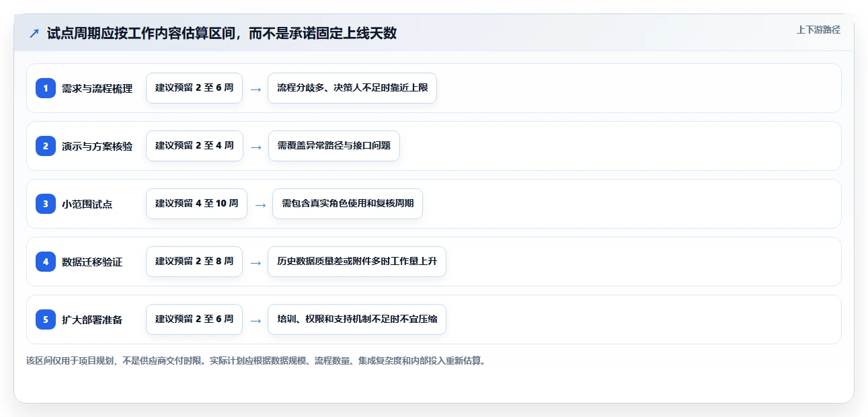Click the 建议预留 2 至 8 周 chip
The width and height of the screenshot is (868, 417).
[x=194, y=262]
